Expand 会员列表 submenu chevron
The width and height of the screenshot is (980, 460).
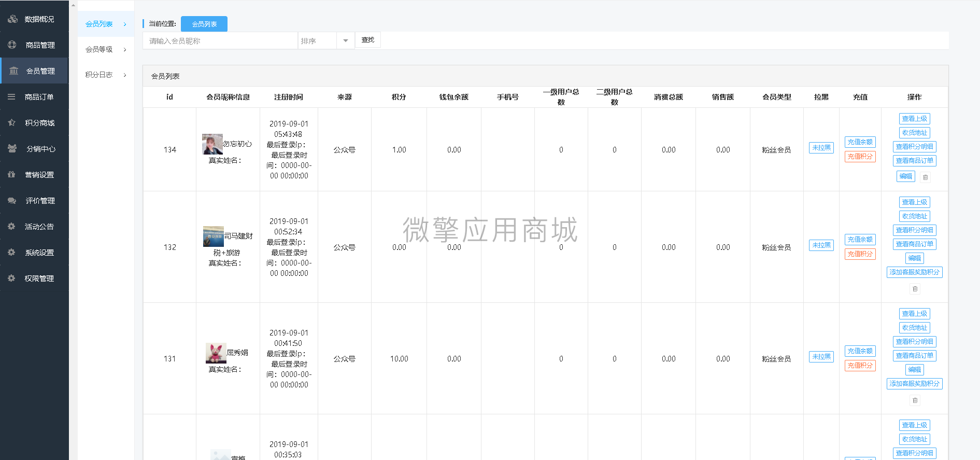pos(125,24)
